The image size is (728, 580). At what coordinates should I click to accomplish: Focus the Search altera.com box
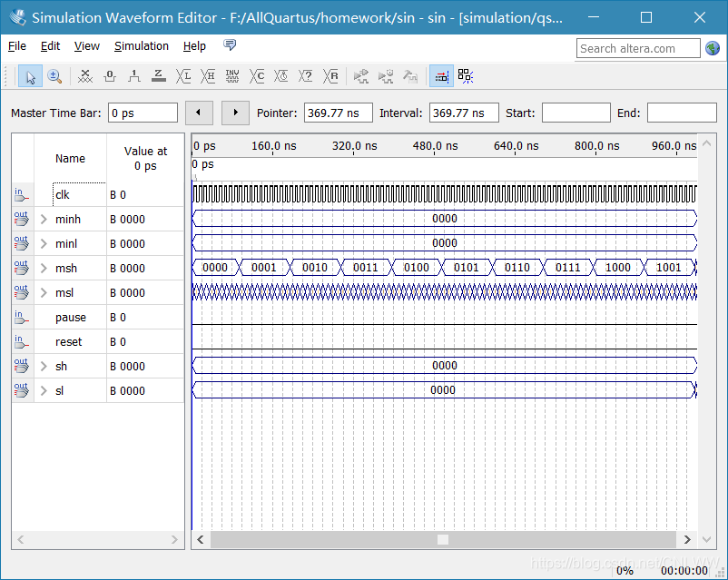(x=638, y=48)
